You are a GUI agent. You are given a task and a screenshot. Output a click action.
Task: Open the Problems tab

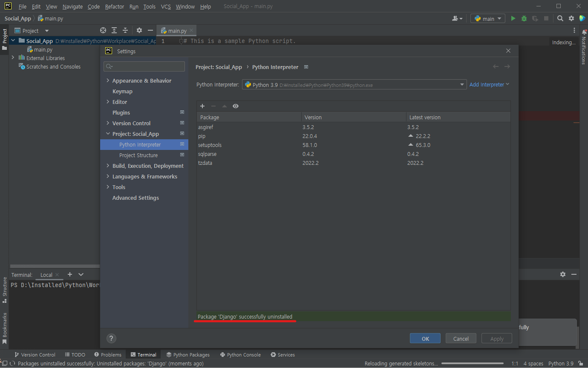tap(108, 354)
